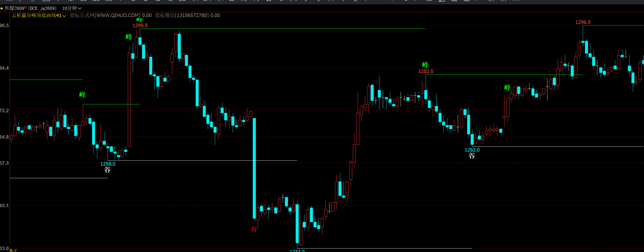
Task: Select the 1262.0 valley price label
Action: click(472, 150)
